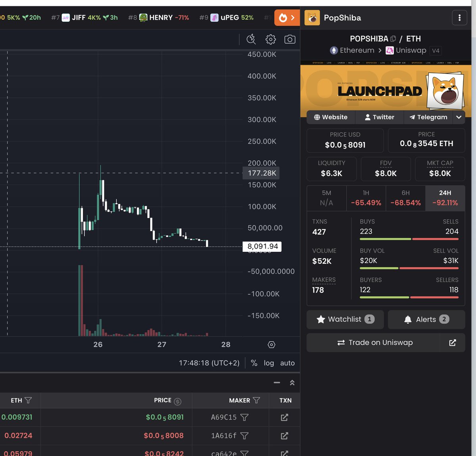
Task: Open A69C15 transaction in explorer
Action: click(x=284, y=417)
